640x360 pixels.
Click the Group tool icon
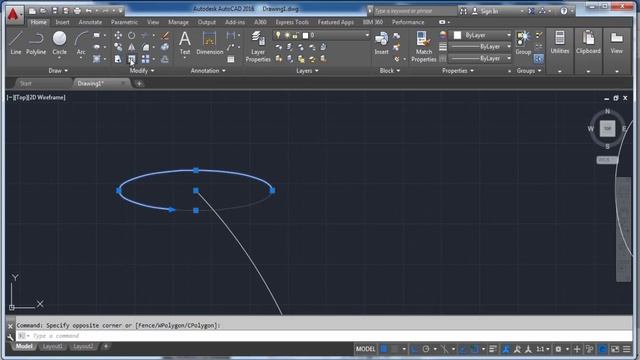tap(523, 43)
